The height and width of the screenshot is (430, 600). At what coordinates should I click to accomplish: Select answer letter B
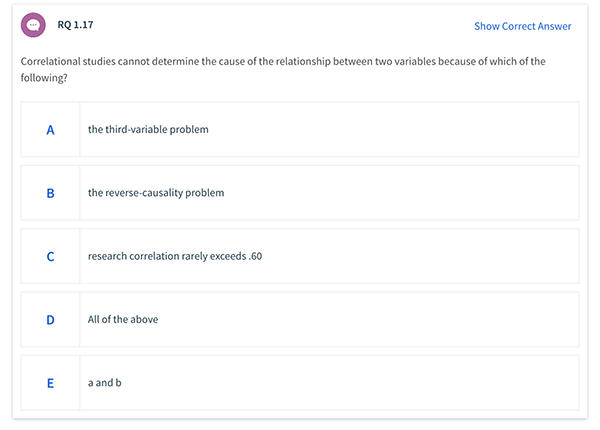coord(50,193)
